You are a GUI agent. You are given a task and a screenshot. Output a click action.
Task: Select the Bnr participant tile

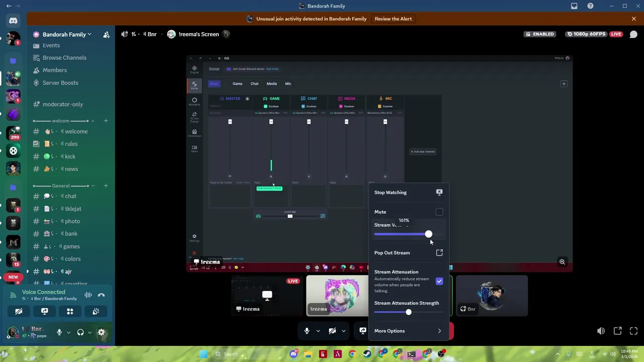492,296
